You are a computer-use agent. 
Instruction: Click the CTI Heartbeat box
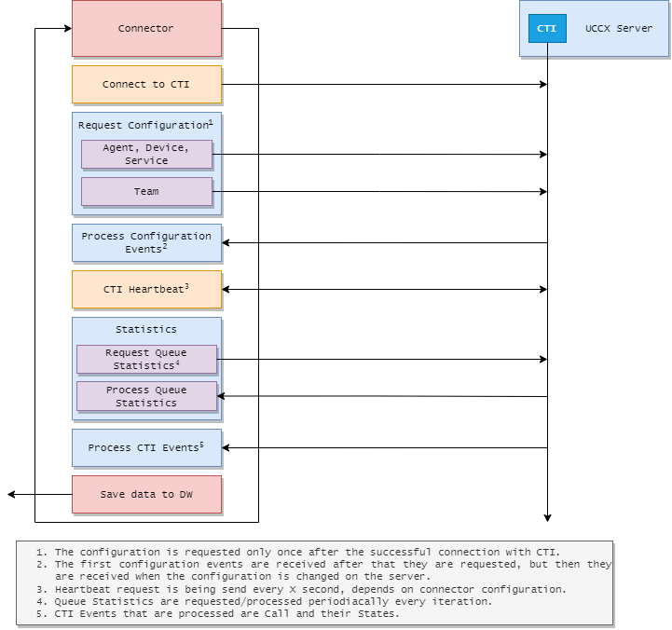click(146, 289)
